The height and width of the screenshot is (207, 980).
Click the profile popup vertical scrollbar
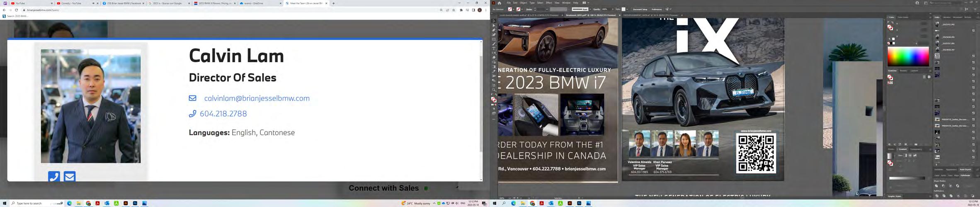coord(481,110)
